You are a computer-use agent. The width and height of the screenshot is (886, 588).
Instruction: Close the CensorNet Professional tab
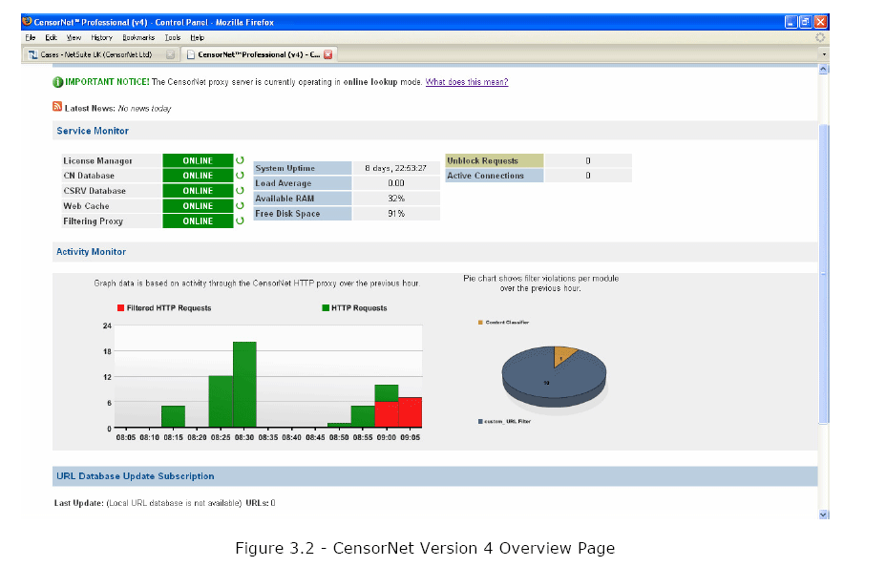[x=327, y=54]
